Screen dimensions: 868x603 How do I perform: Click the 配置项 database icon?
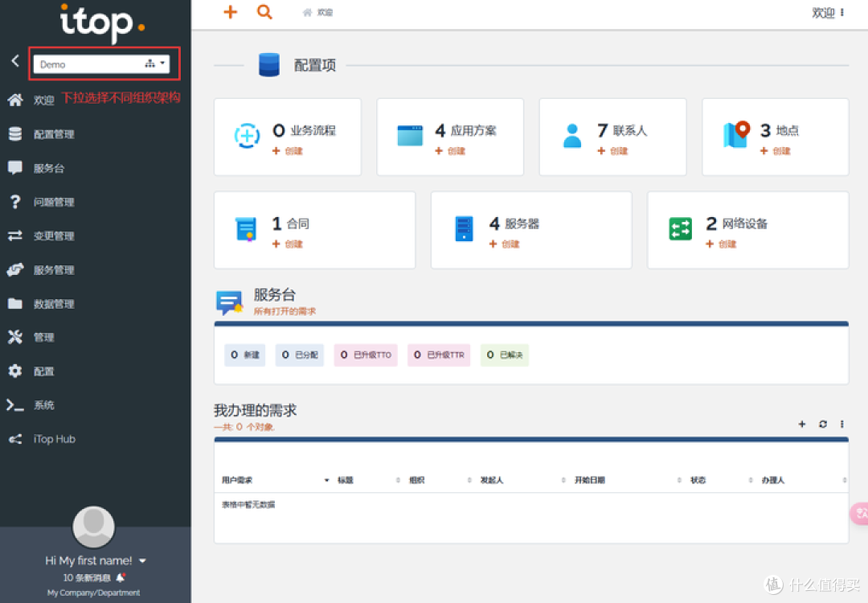[x=269, y=65]
